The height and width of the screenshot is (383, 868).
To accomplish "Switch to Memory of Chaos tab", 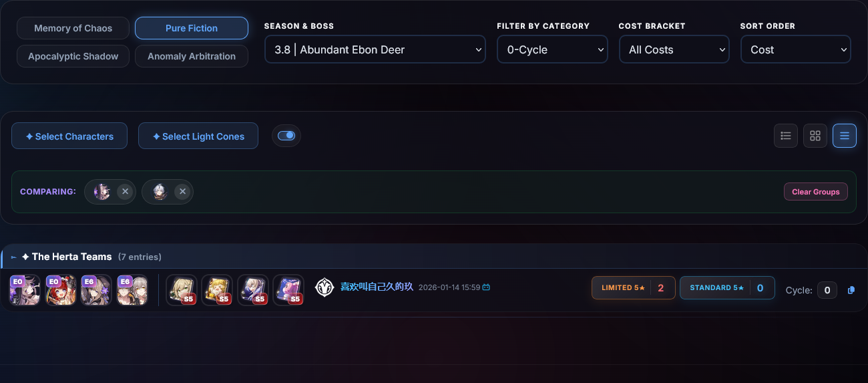I will [73, 28].
